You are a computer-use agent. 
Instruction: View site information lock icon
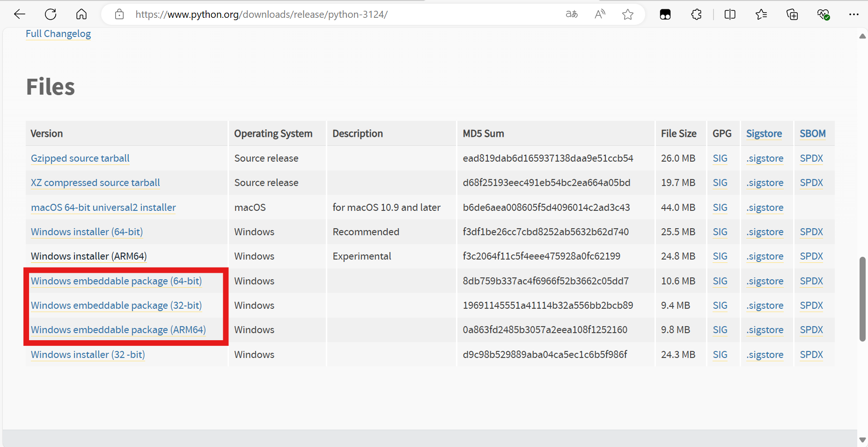[119, 15]
